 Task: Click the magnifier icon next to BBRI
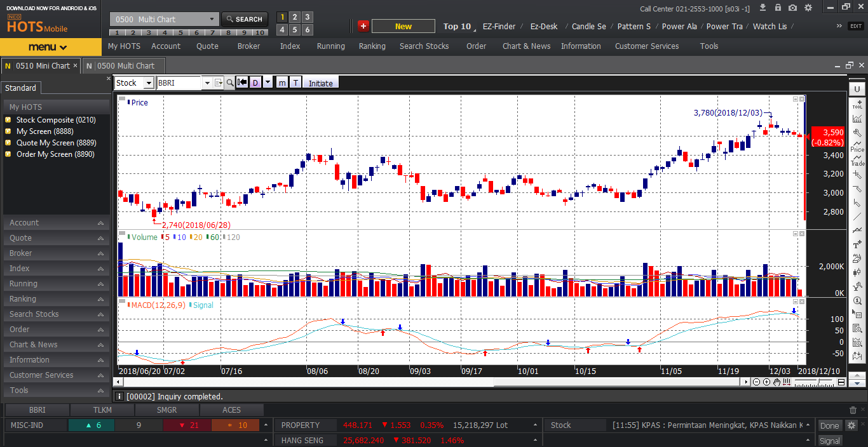pos(230,83)
